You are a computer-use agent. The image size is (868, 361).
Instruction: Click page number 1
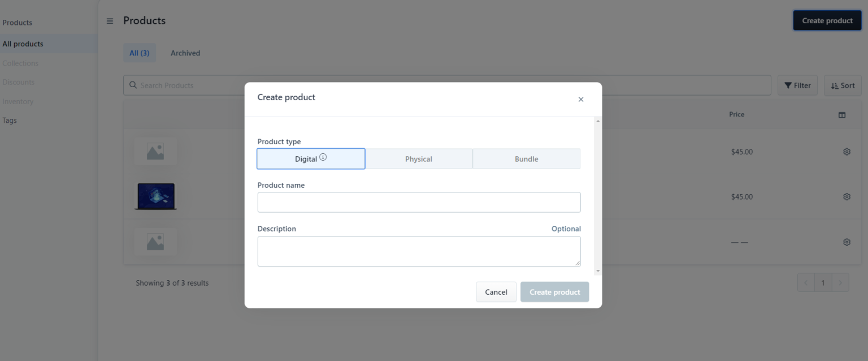pos(823,283)
